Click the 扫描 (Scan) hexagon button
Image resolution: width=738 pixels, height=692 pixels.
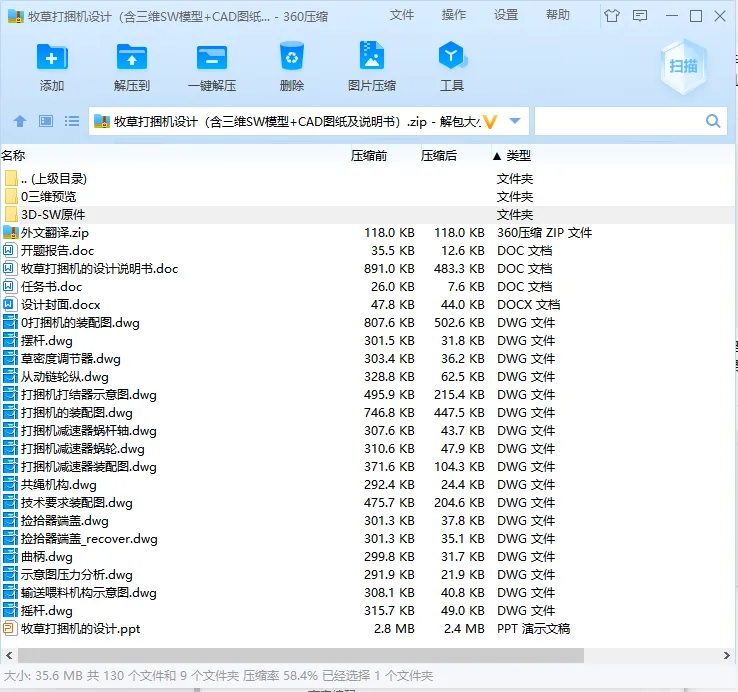(x=683, y=66)
